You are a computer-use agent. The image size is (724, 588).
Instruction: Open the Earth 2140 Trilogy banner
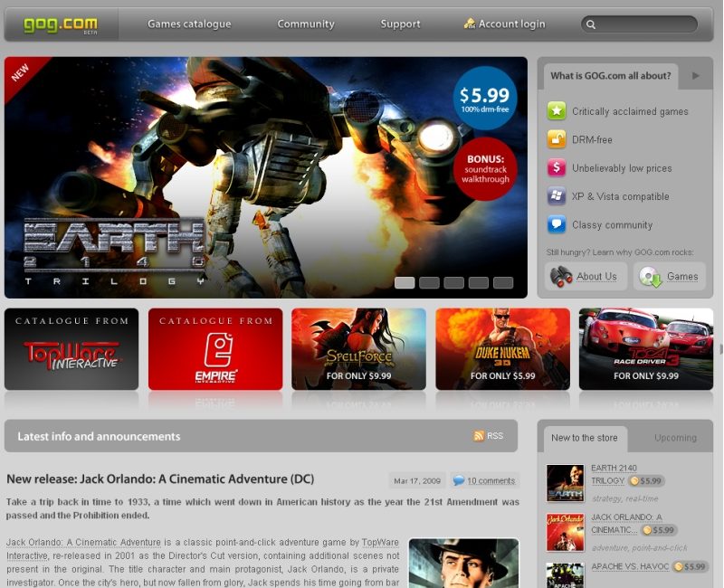pyautogui.click(x=266, y=177)
